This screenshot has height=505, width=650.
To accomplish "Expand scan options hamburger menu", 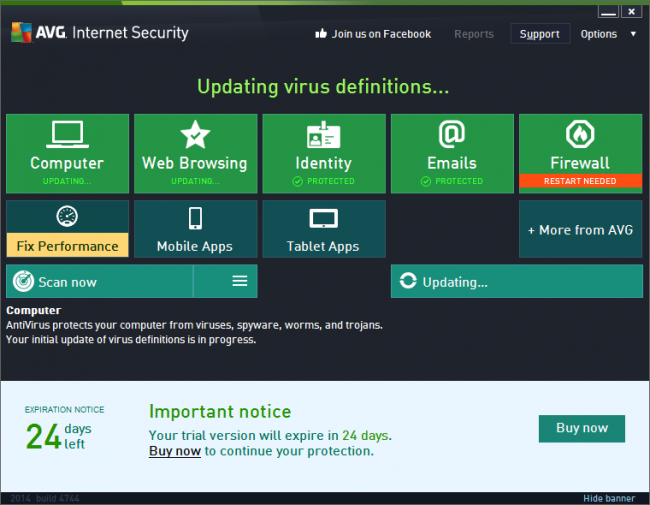I will coord(239,281).
